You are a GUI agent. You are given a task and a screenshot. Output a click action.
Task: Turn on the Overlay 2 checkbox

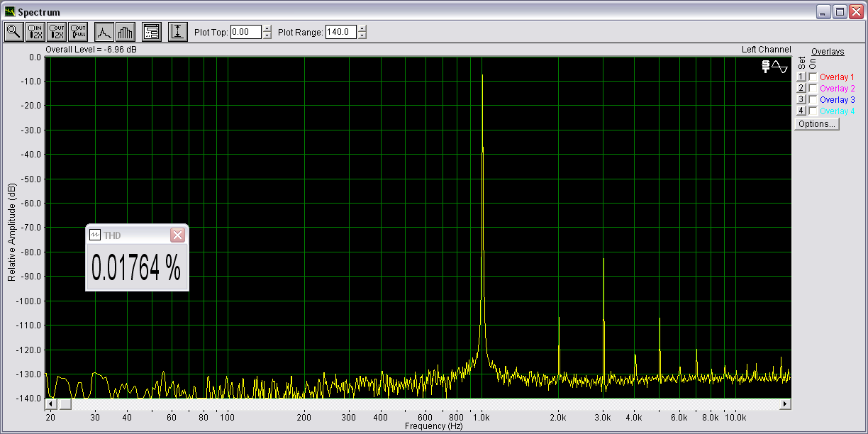(x=813, y=89)
